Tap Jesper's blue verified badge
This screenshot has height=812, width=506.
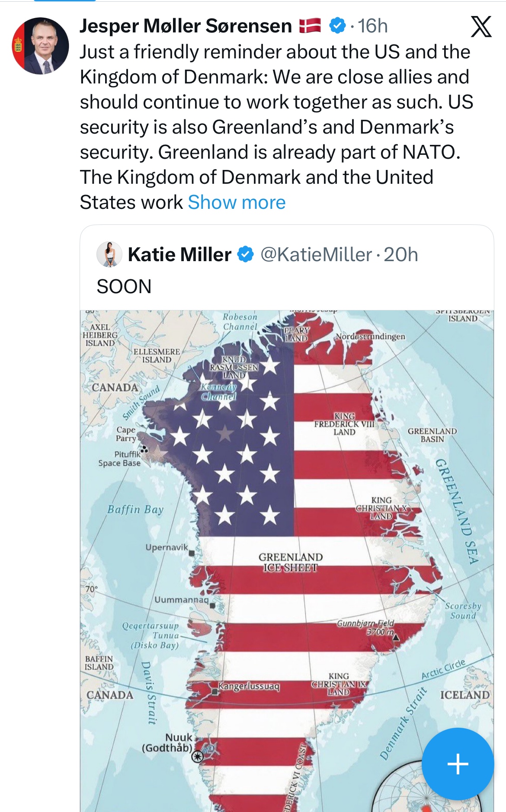[337, 26]
